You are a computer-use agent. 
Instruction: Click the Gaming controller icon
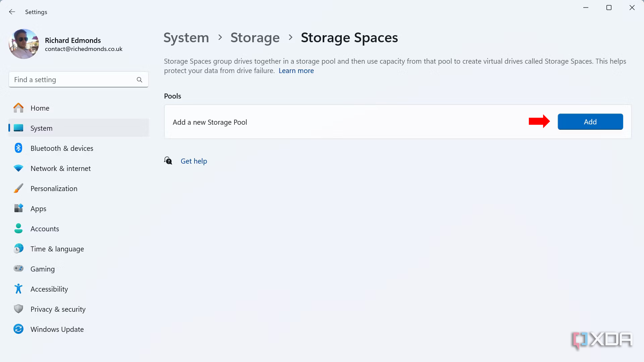[x=18, y=268]
